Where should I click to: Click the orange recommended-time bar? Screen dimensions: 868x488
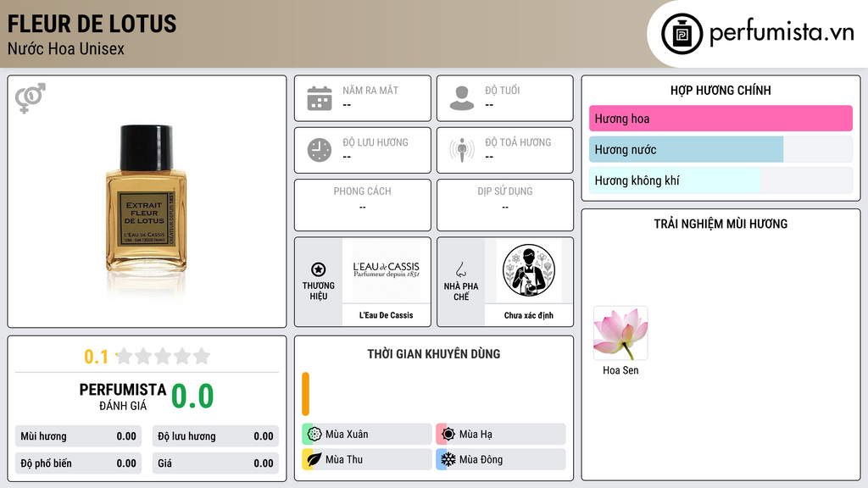click(x=305, y=394)
